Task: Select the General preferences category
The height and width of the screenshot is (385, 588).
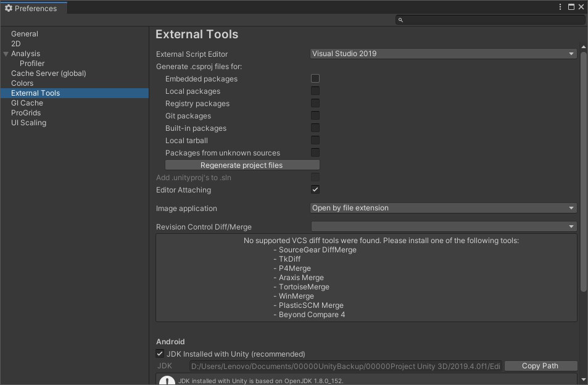Action: point(25,34)
